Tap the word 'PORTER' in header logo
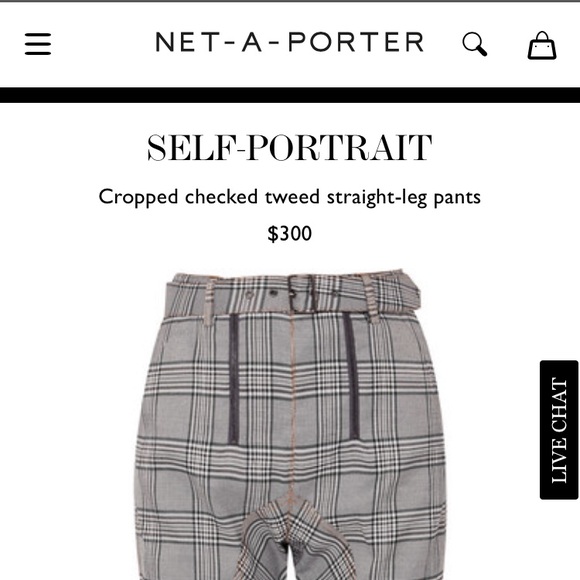Viewport: 580px width, 580px height. tap(356, 42)
